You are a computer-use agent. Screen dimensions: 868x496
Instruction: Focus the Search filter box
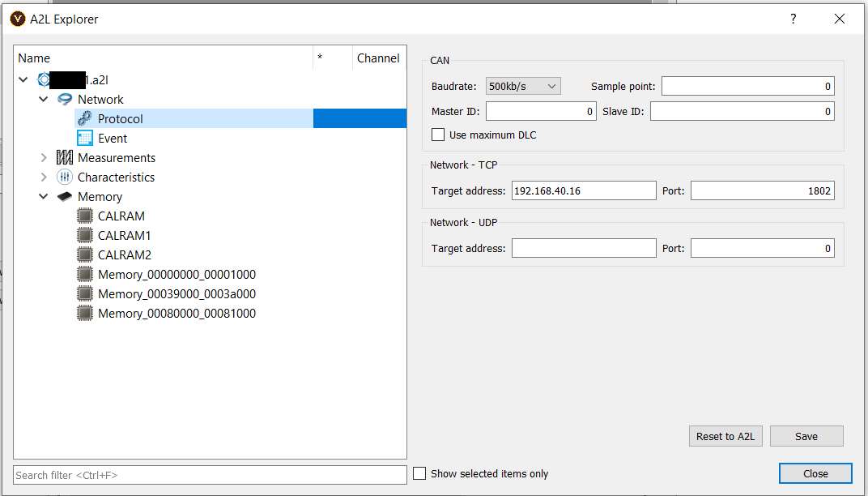click(x=210, y=475)
